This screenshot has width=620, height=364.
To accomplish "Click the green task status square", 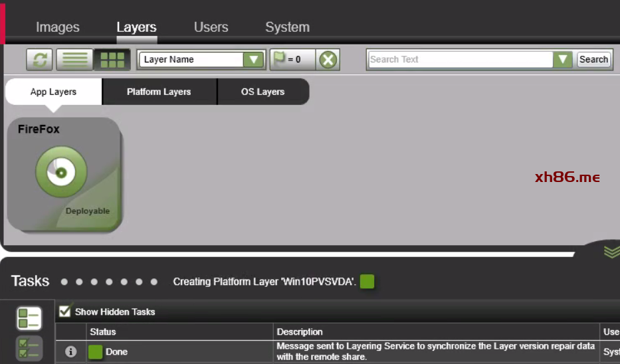I will coord(367,282).
